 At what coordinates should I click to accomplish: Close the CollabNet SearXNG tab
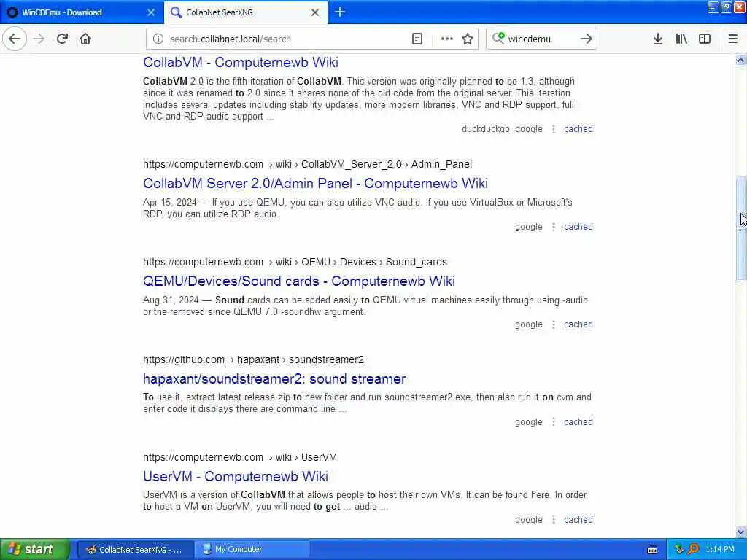315,12
